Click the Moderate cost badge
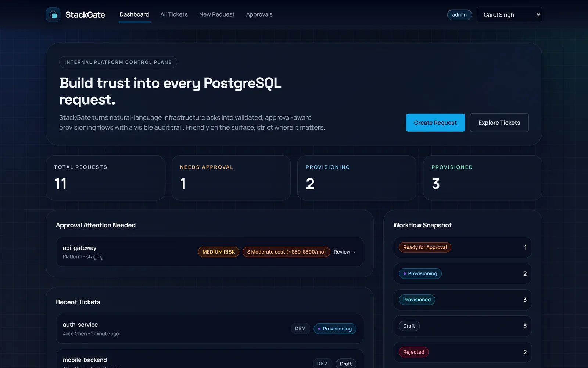Image resolution: width=588 pixels, height=368 pixels. click(286, 252)
